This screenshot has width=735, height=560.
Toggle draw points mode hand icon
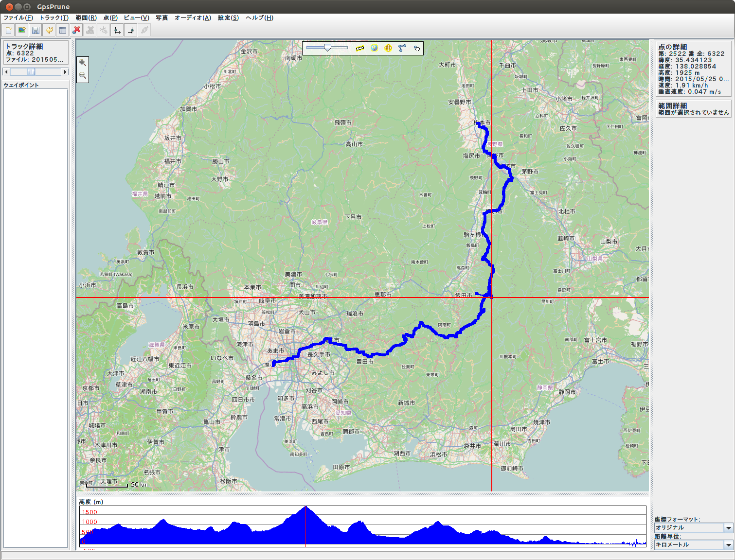(x=417, y=48)
